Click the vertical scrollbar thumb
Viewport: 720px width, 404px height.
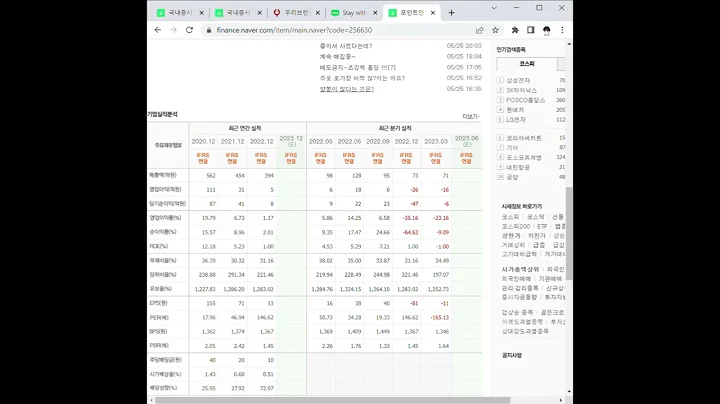click(569, 233)
